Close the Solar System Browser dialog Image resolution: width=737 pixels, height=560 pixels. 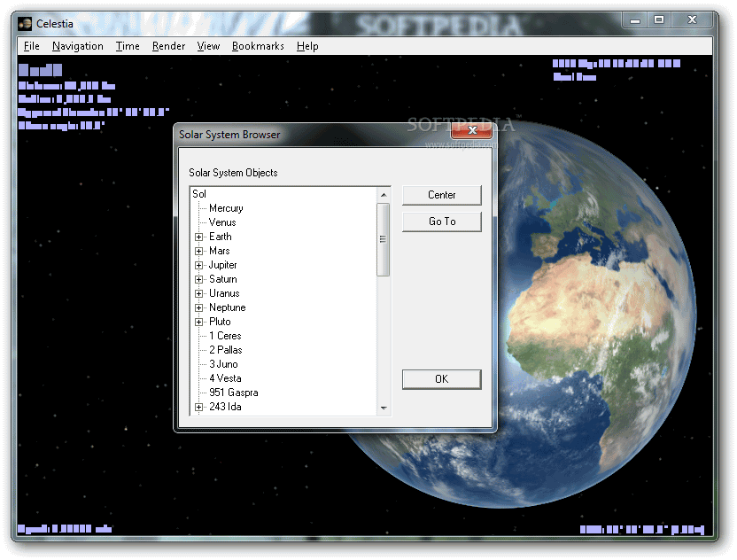[x=471, y=130]
